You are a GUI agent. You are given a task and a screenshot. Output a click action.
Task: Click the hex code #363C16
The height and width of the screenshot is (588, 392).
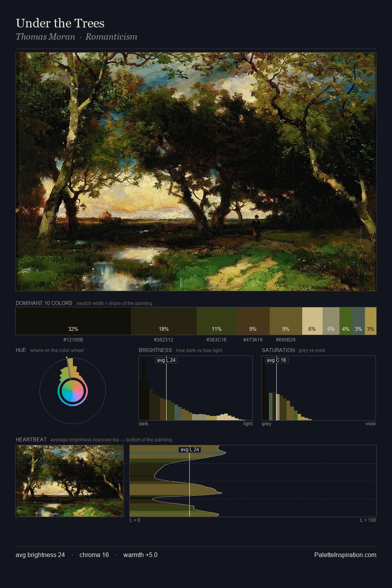pos(216,340)
